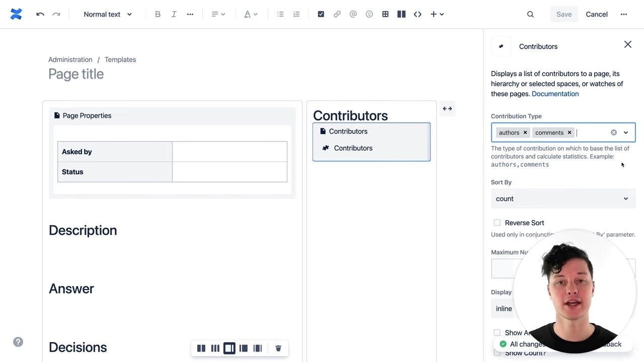Remove the comments tag
Viewport: 644px width, 362px height.
pos(570,133)
